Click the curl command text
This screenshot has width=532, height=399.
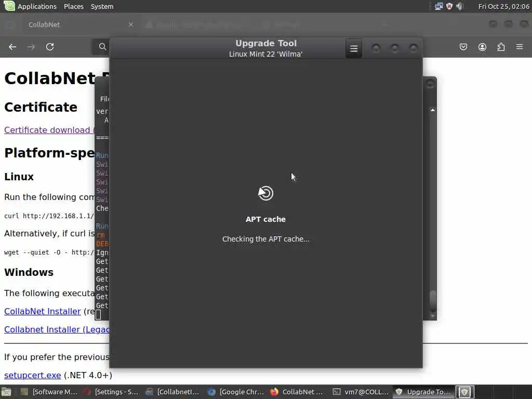pyautogui.click(x=49, y=216)
